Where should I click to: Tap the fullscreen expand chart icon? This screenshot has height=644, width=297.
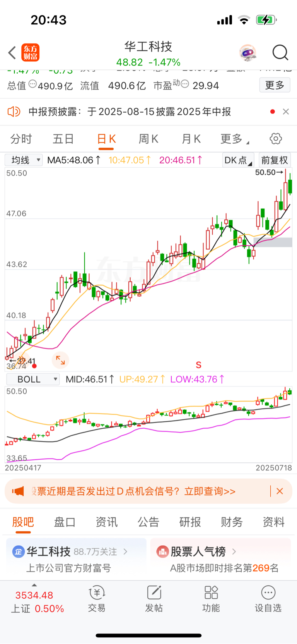pos(60,360)
